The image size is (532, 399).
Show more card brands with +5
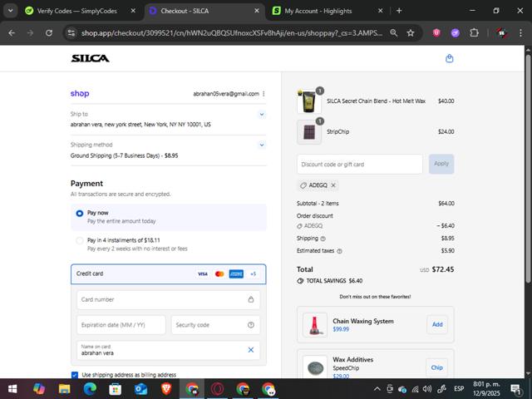[253, 273]
